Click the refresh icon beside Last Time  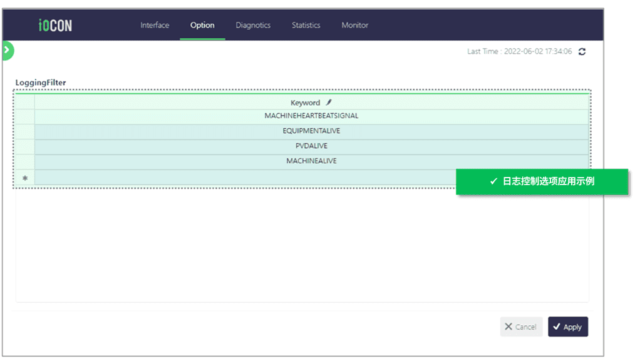(x=582, y=51)
